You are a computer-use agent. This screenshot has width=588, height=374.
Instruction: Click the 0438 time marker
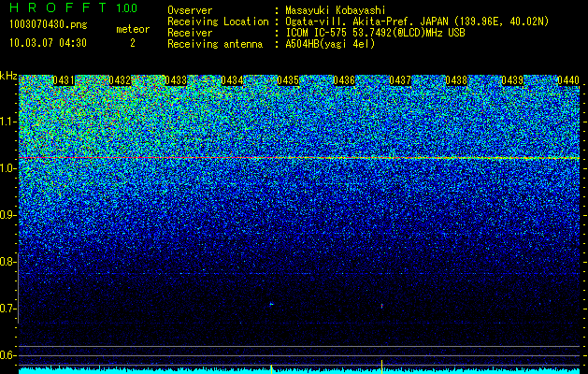(x=456, y=80)
